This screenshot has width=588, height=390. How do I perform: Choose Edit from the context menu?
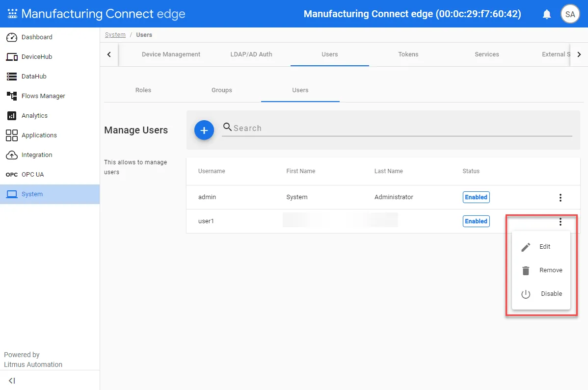pos(541,247)
